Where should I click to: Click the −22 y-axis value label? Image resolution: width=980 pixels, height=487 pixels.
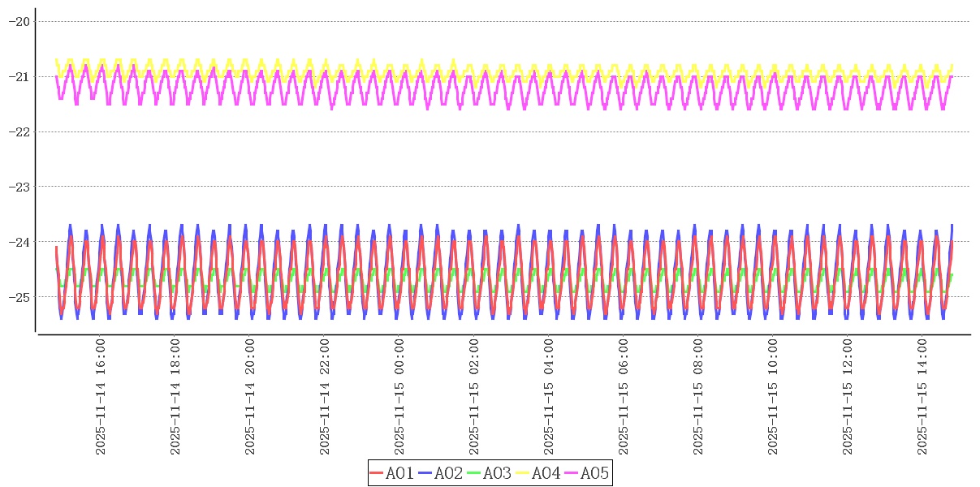(x=18, y=131)
